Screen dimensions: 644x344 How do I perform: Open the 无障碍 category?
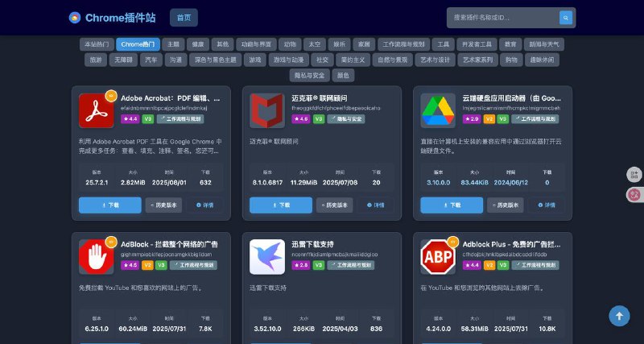coord(123,60)
